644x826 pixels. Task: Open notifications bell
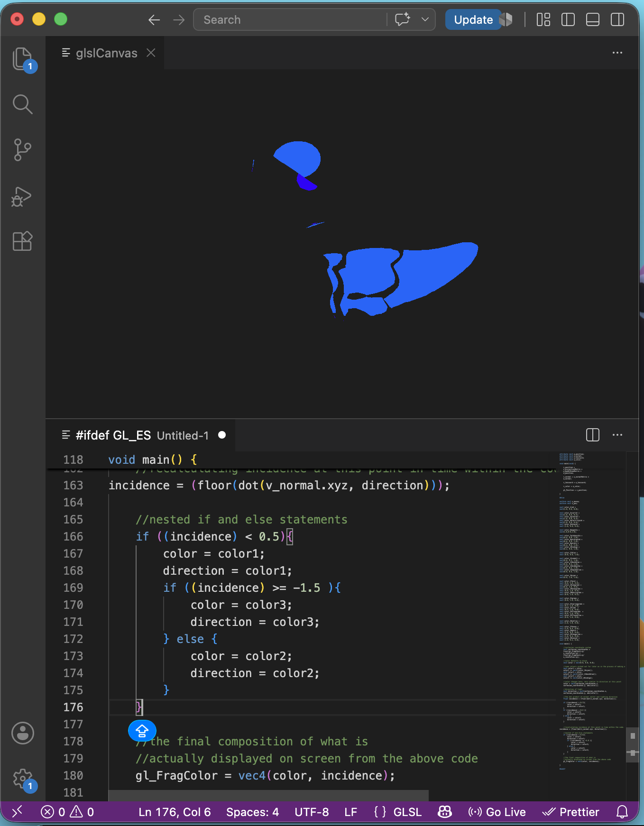click(622, 812)
